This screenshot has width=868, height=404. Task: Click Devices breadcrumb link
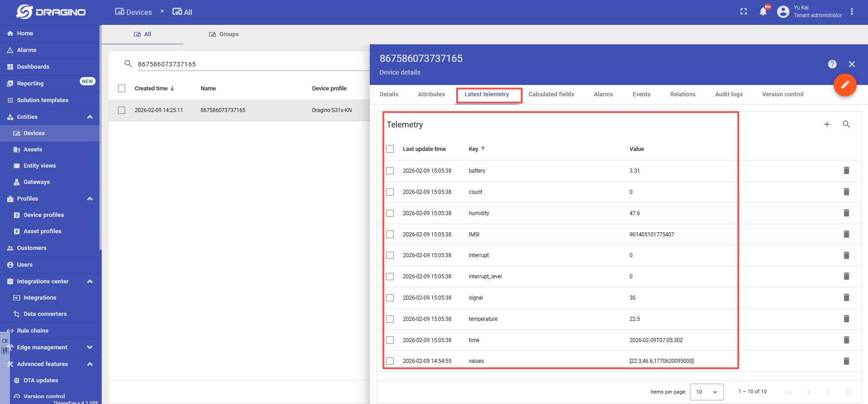133,12
